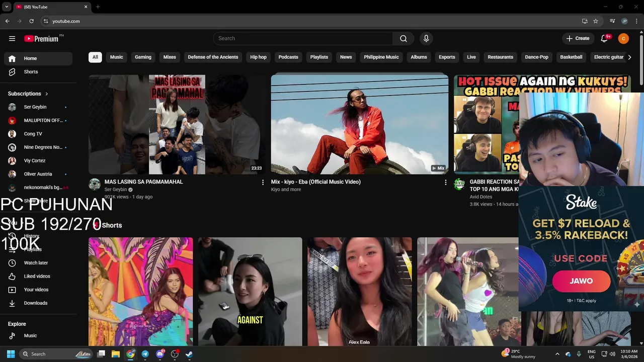Open Oliver Austria subscription channel

click(38, 174)
